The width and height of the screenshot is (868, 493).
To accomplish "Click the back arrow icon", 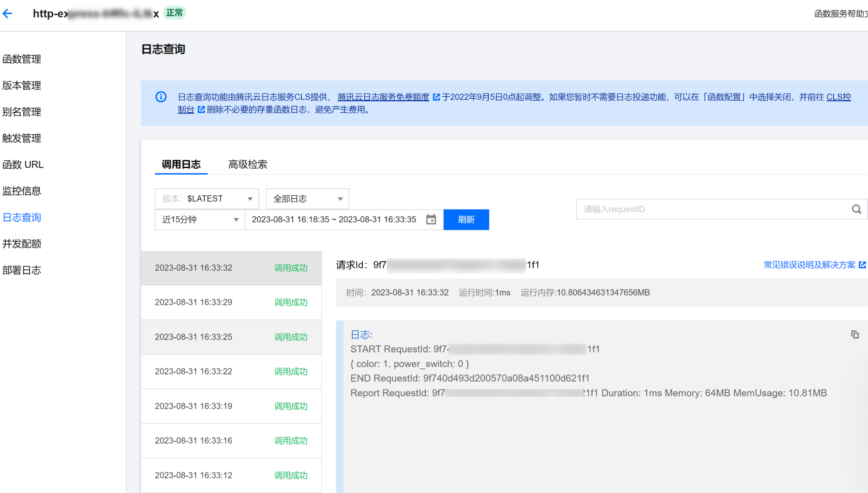I will coord(7,14).
